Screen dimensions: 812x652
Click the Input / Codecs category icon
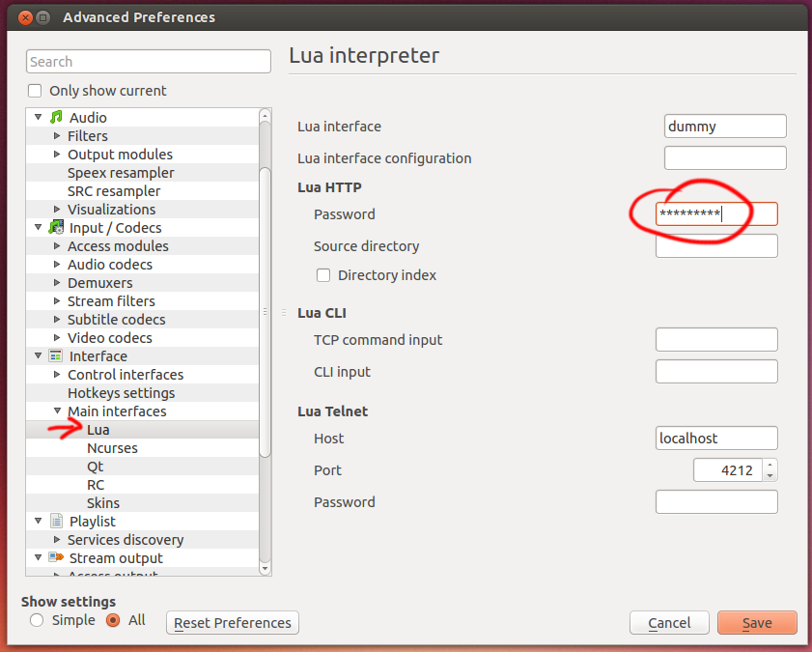coord(56,228)
